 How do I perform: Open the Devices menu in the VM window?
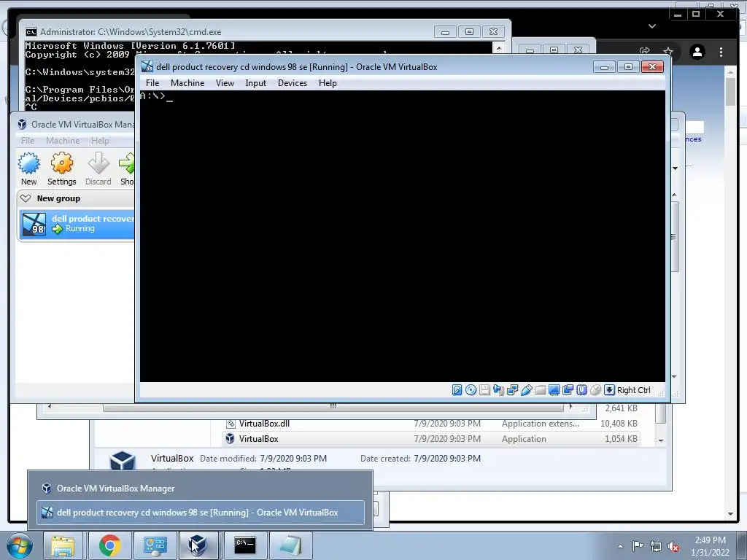coord(293,83)
